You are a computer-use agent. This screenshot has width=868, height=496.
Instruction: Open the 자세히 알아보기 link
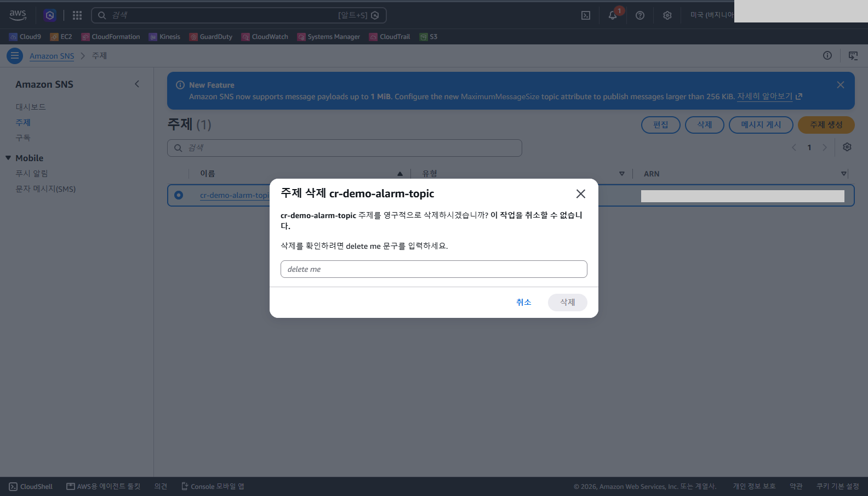coord(769,96)
